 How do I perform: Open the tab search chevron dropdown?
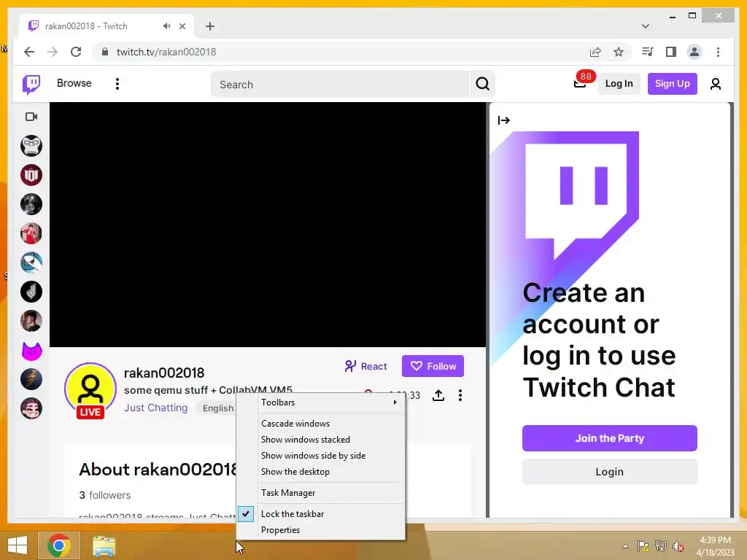coord(645,26)
